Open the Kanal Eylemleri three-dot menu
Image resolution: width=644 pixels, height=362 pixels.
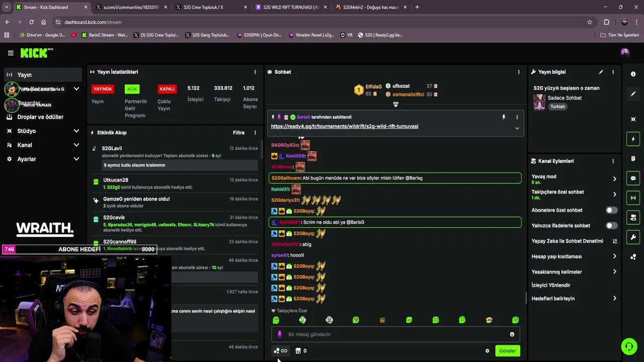point(613,161)
